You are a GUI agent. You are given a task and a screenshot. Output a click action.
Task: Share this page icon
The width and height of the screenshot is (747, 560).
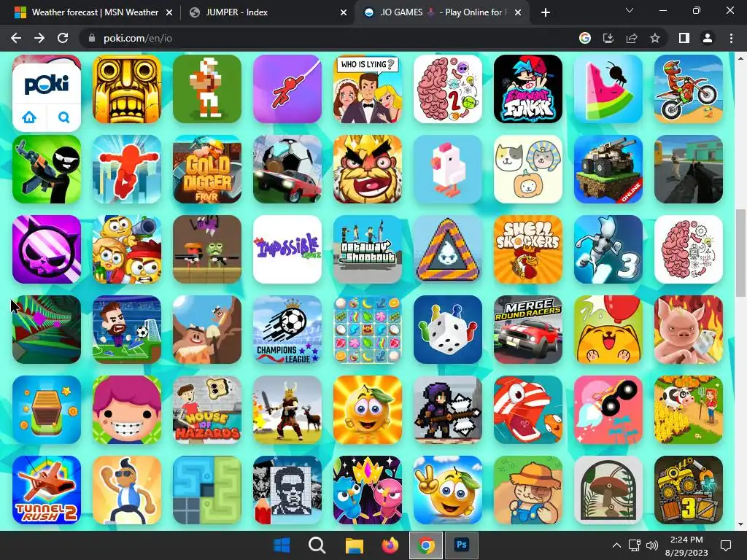click(632, 38)
